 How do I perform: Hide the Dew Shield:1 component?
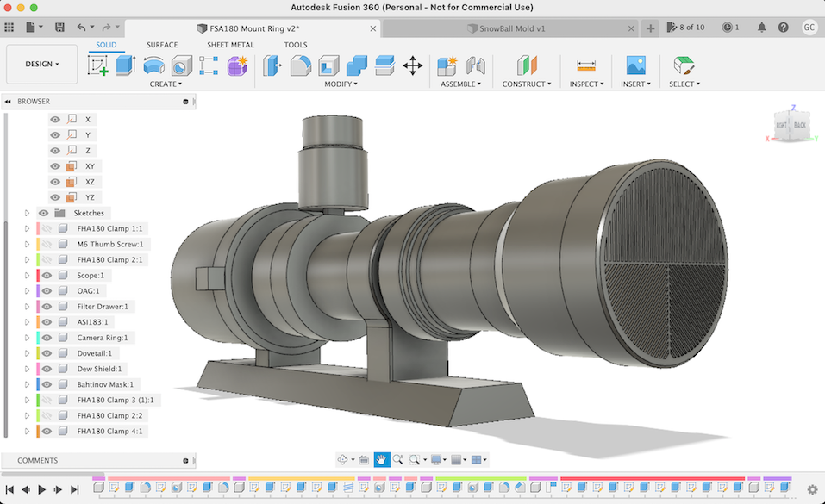47,369
